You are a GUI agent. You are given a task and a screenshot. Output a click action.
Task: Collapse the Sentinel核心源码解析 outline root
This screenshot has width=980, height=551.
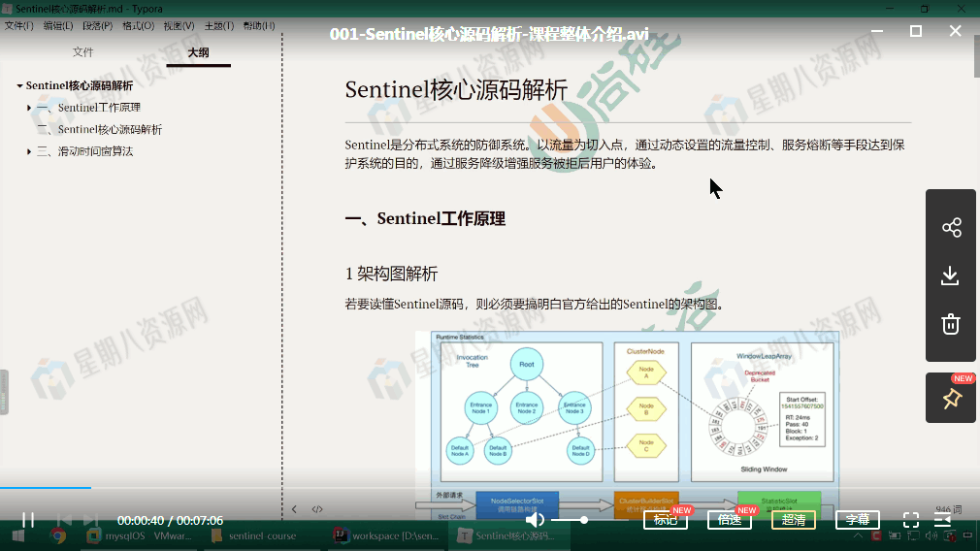[20, 86]
